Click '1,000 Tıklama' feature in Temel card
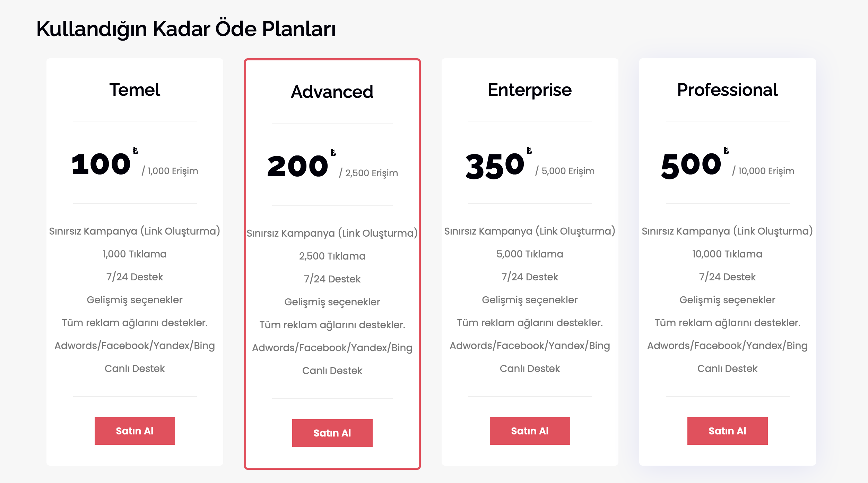 (x=134, y=254)
